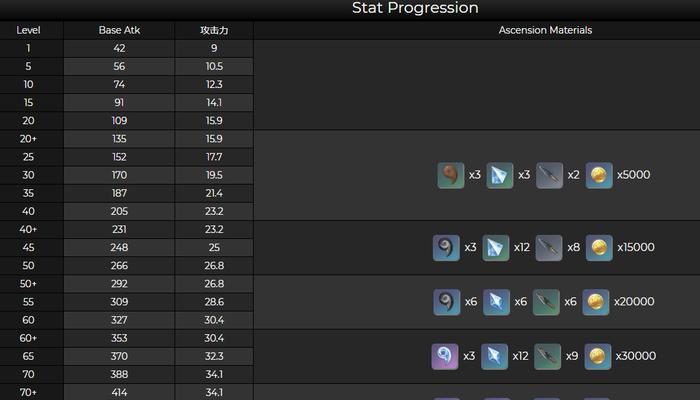700x400 pixels.
Task: Click the Mora coin icon beside x30000
Action: (x=597, y=356)
